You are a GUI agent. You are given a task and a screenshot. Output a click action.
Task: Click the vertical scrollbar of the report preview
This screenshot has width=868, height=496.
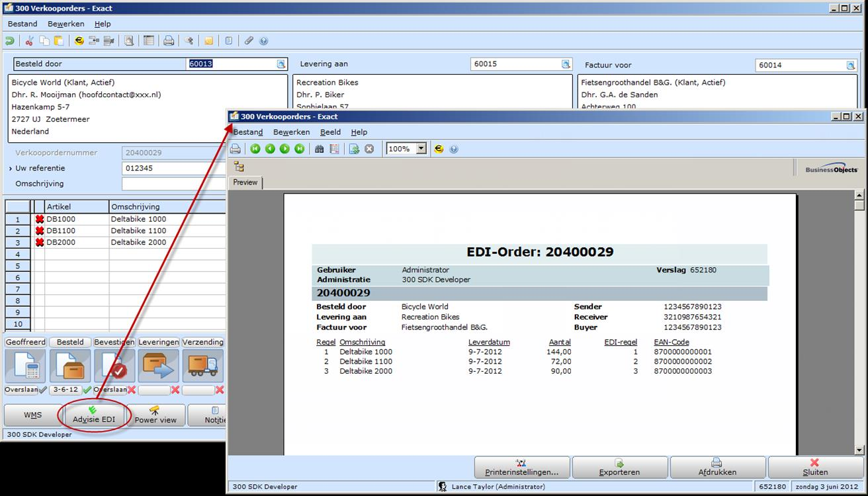(859, 323)
